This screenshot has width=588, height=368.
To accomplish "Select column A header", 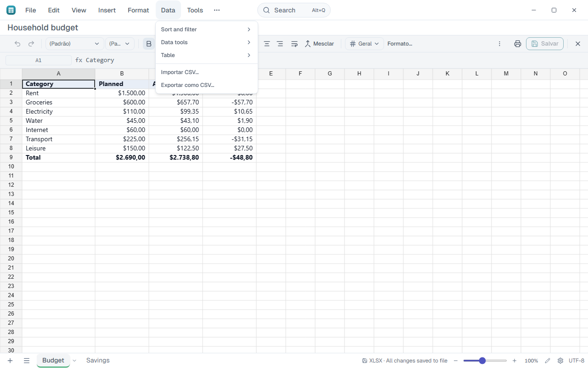I will (58, 74).
